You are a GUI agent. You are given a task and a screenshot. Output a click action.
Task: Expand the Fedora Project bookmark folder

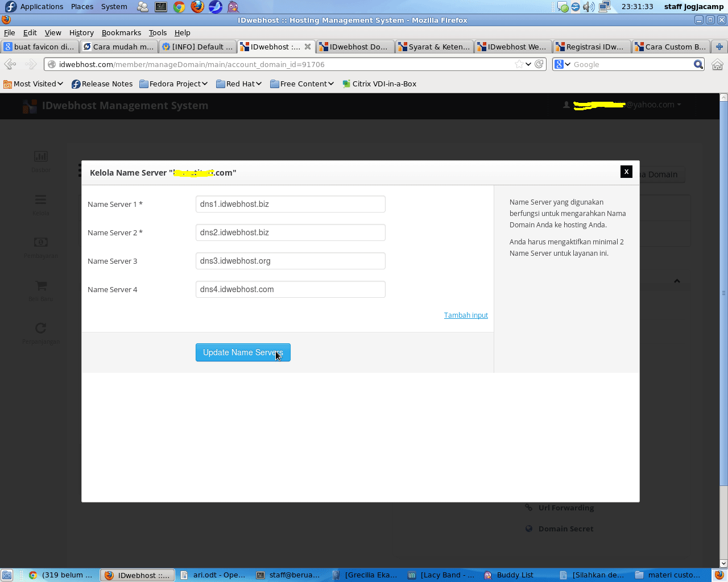point(173,84)
